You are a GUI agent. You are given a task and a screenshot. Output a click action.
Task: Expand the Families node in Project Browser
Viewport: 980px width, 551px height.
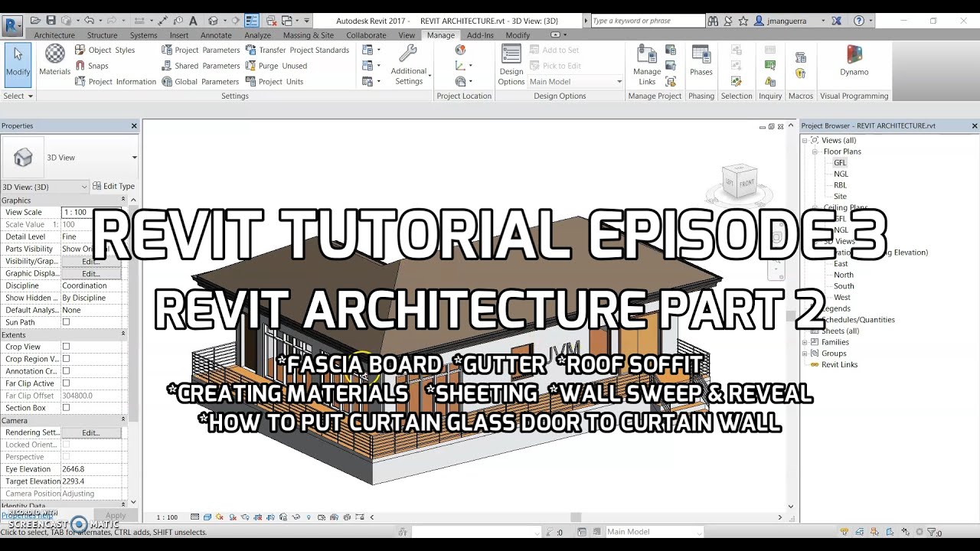tap(805, 342)
